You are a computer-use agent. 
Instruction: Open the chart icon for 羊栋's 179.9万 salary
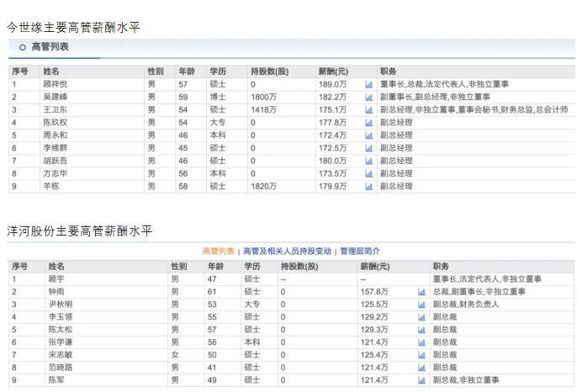[368, 186]
